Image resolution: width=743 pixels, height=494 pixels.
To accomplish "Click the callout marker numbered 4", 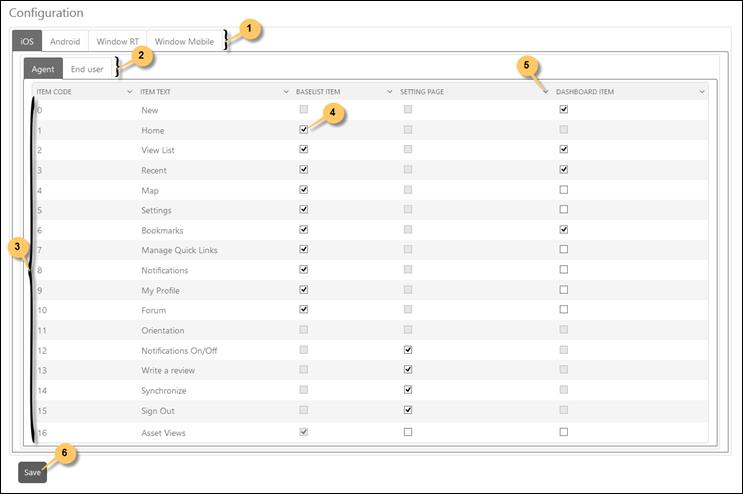I will [333, 113].
